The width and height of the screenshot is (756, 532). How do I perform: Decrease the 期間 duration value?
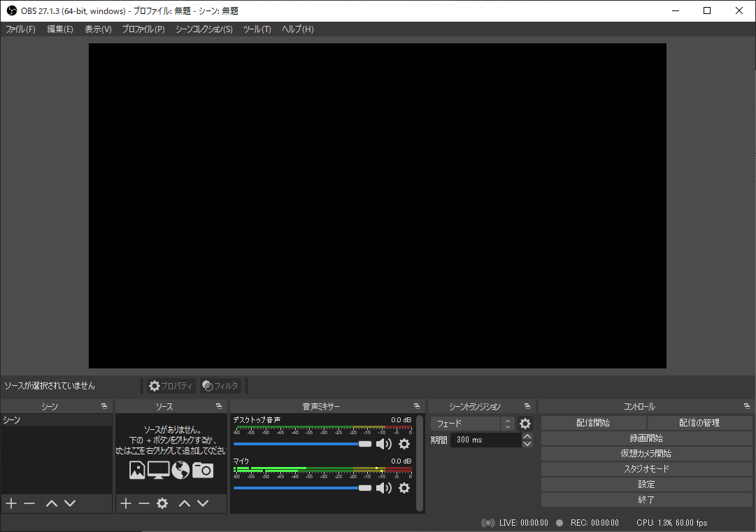tap(527, 444)
